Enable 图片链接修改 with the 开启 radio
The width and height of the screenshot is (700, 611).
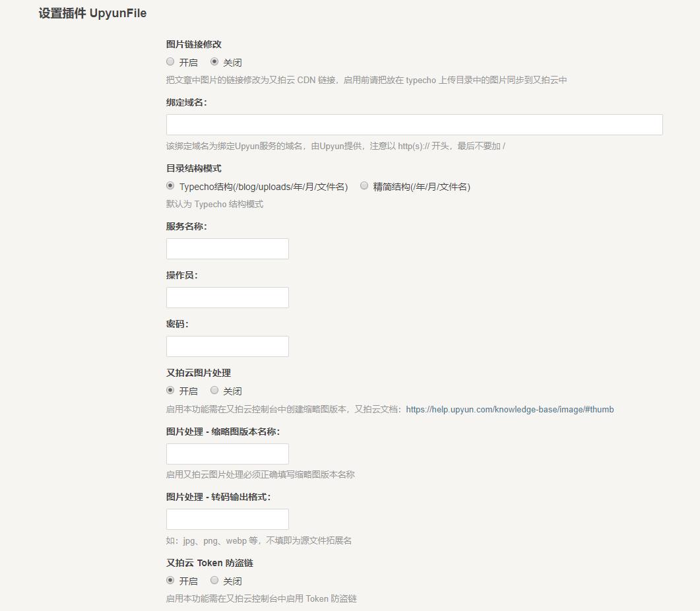[170, 62]
